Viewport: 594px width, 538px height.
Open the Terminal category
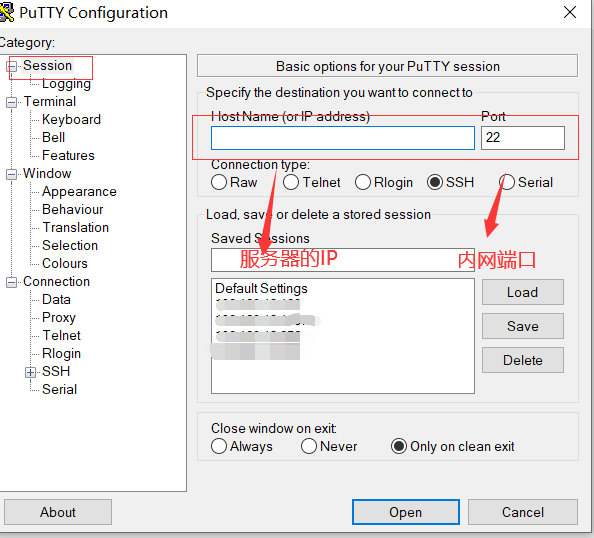click(50, 102)
